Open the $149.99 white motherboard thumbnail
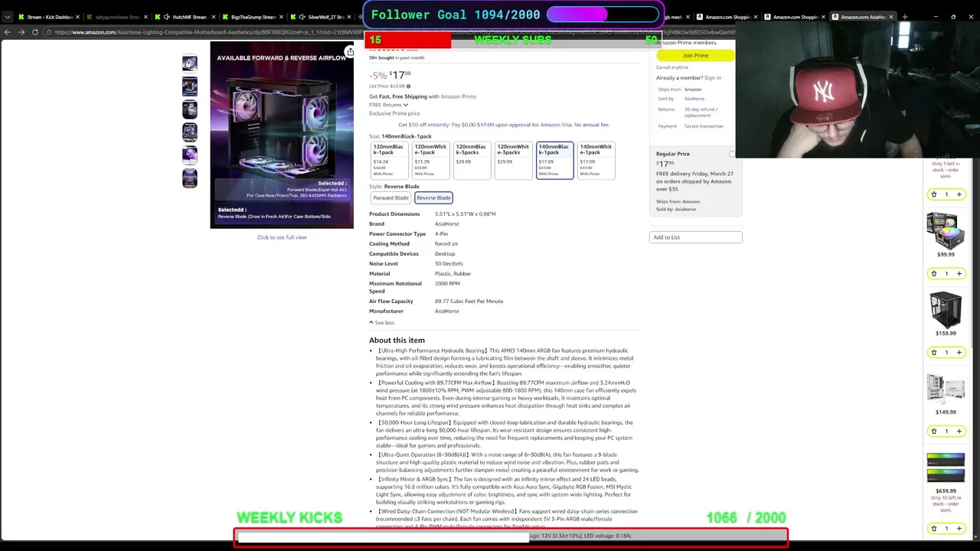This screenshot has height=551, width=980. tap(946, 388)
